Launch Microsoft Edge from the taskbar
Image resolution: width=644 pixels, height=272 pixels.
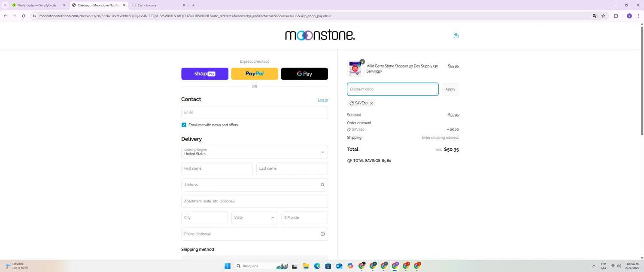tap(317, 266)
